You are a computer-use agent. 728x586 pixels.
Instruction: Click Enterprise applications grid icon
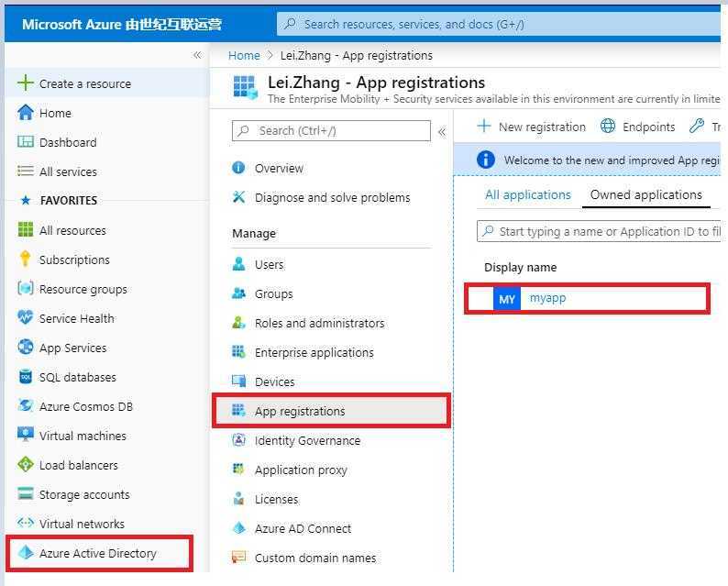pyautogui.click(x=238, y=352)
